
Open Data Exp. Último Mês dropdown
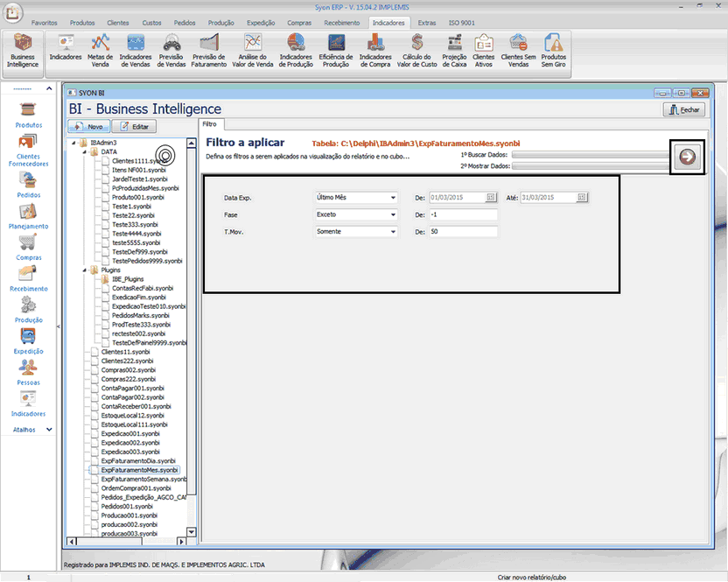pyautogui.click(x=355, y=198)
